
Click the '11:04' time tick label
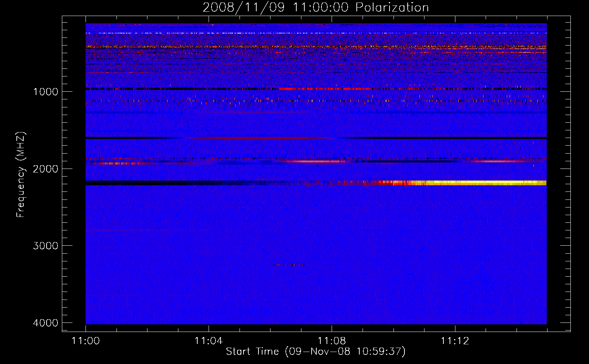(x=209, y=341)
